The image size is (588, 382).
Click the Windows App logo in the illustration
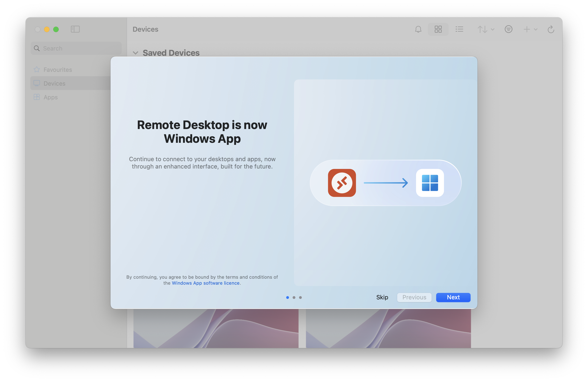click(430, 183)
